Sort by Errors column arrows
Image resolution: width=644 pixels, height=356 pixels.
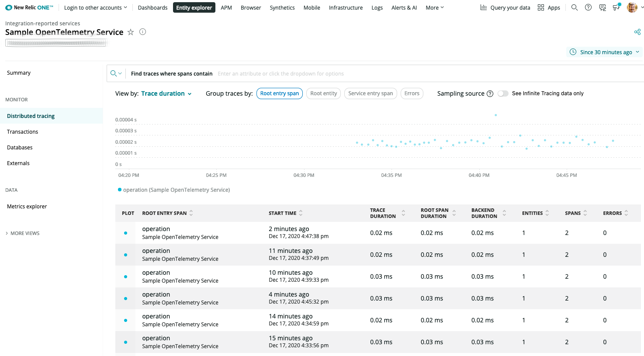point(626,213)
